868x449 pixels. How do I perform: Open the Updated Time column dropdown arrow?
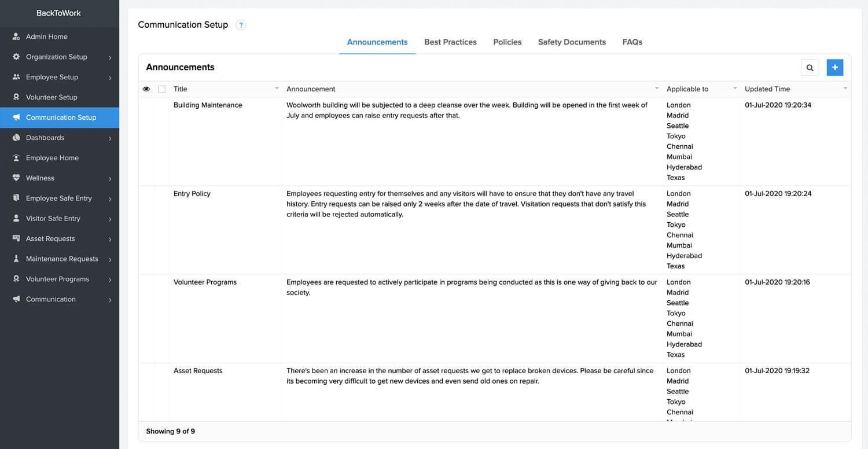(x=845, y=89)
